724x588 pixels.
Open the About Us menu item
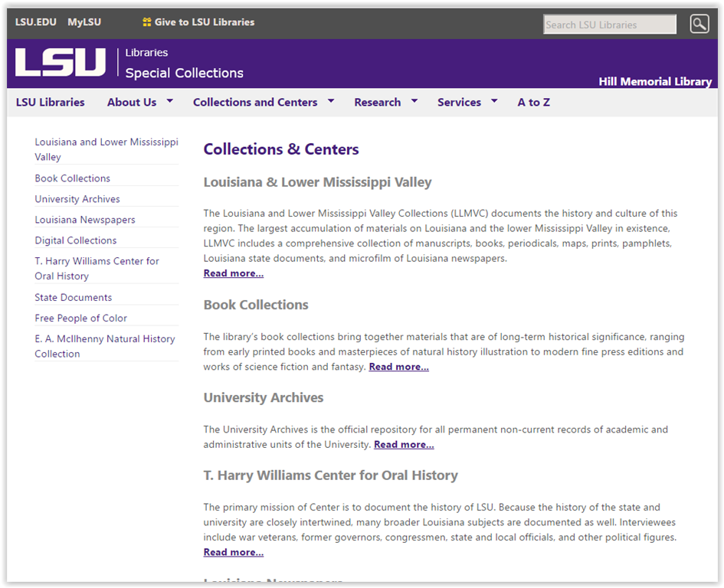[132, 102]
